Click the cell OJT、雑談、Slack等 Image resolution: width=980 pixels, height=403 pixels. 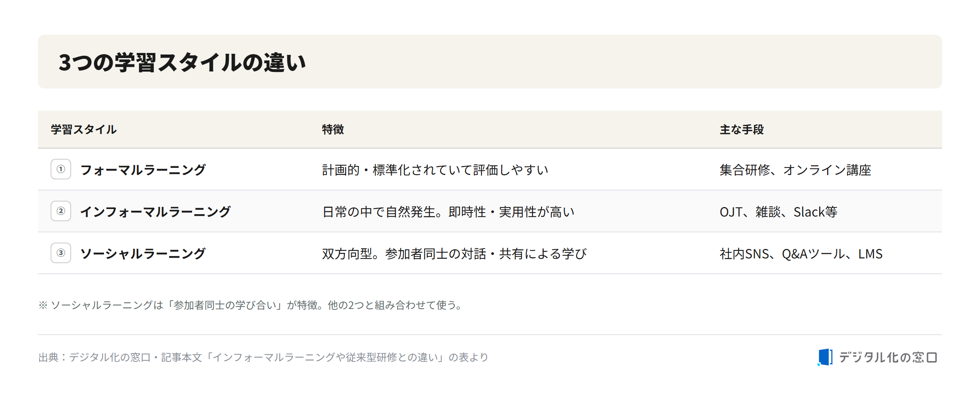pos(778,212)
